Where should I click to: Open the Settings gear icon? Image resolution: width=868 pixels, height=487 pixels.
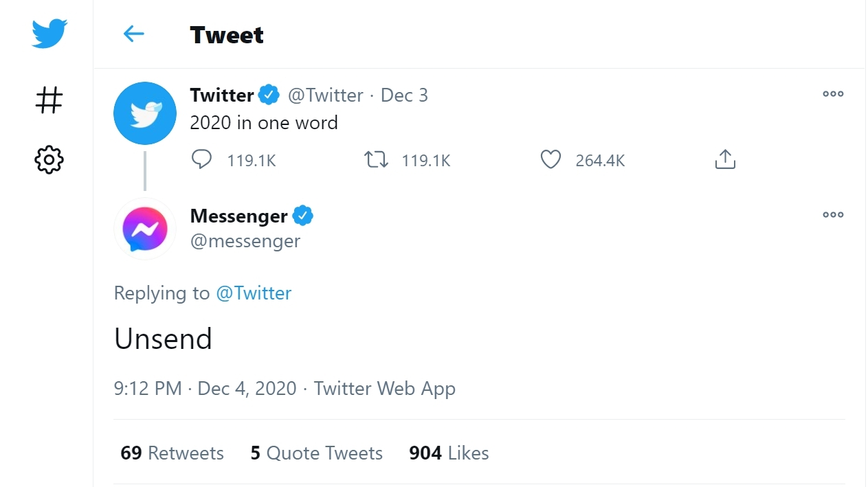tap(49, 160)
